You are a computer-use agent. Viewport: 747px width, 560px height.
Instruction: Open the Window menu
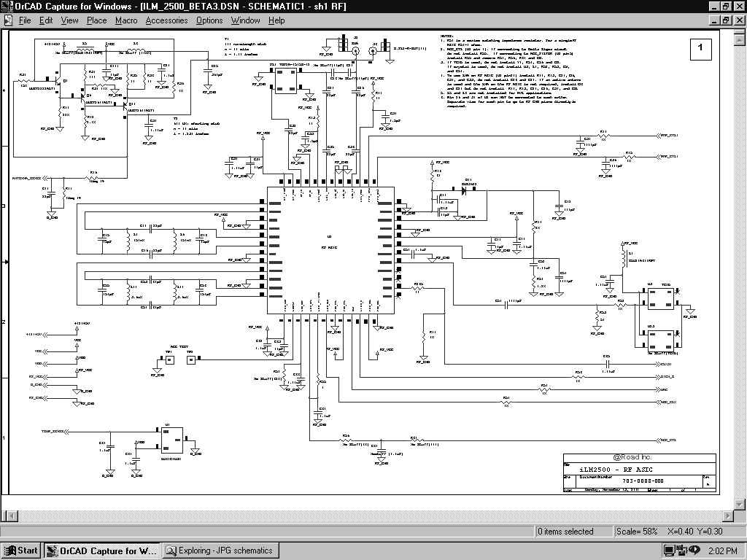point(246,20)
